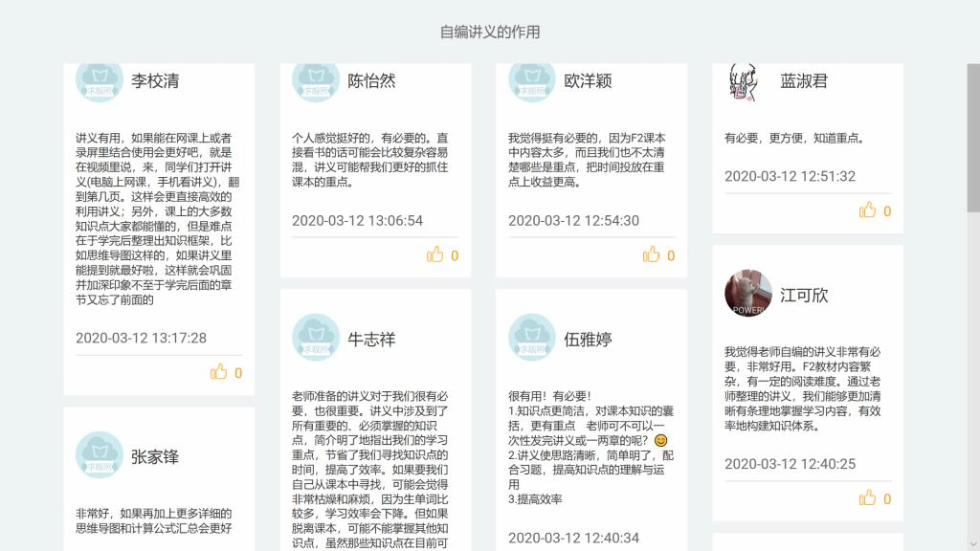Click 伍雅婷's profile avatar
This screenshot has height=551, width=980.
pyautogui.click(x=532, y=338)
